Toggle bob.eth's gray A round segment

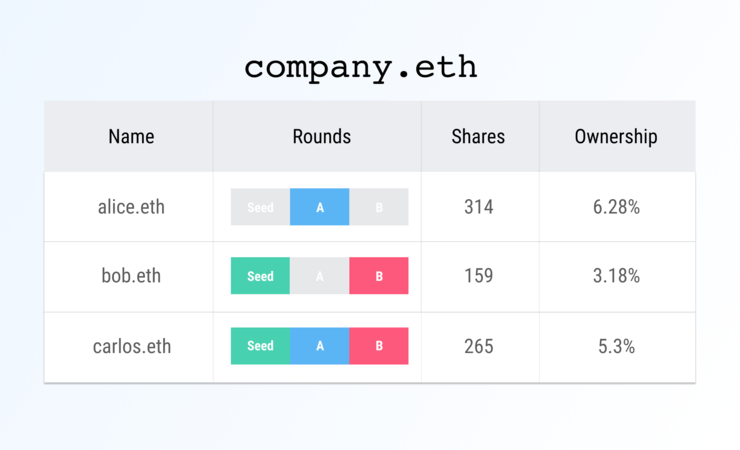(320, 276)
